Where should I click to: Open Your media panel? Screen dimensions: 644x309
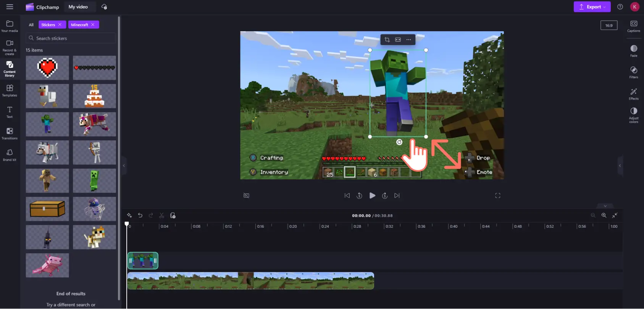(10, 26)
